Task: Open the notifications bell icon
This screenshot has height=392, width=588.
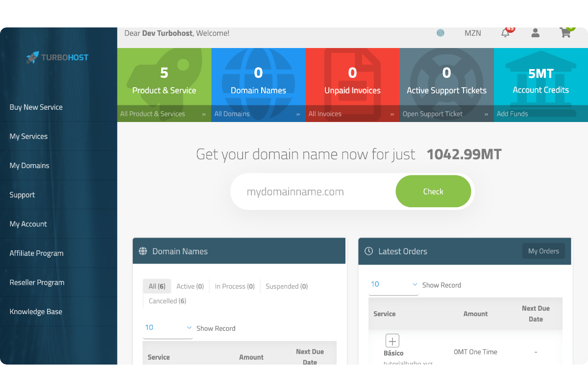Action: [x=505, y=33]
